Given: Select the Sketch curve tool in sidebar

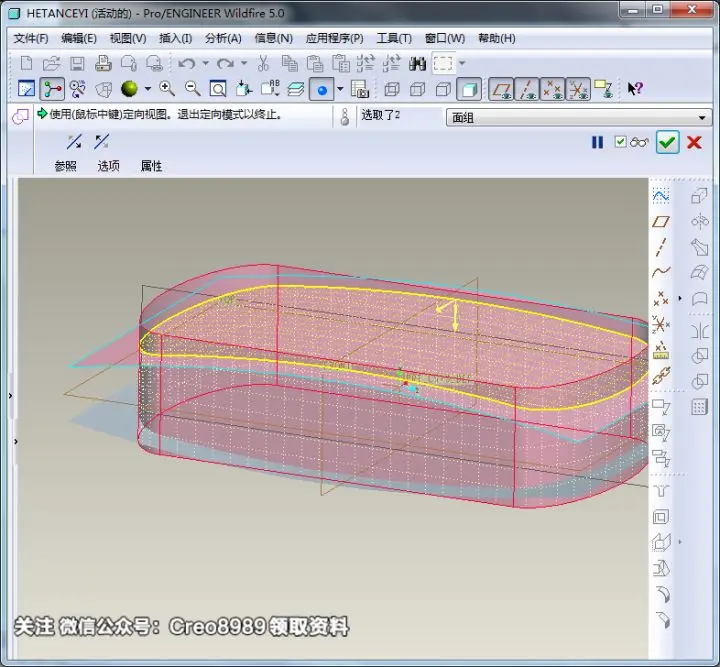Looking at the screenshot, I should pyautogui.click(x=661, y=196).
